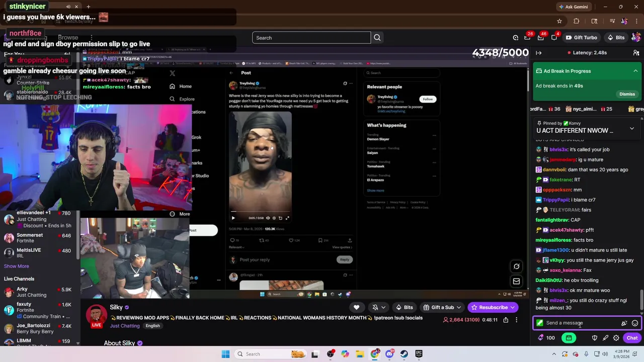This screenshot has height=362, width=644.
Task: Open the Resubscribe dropdown
Action: pyautogui.click(x=493, y=307)
